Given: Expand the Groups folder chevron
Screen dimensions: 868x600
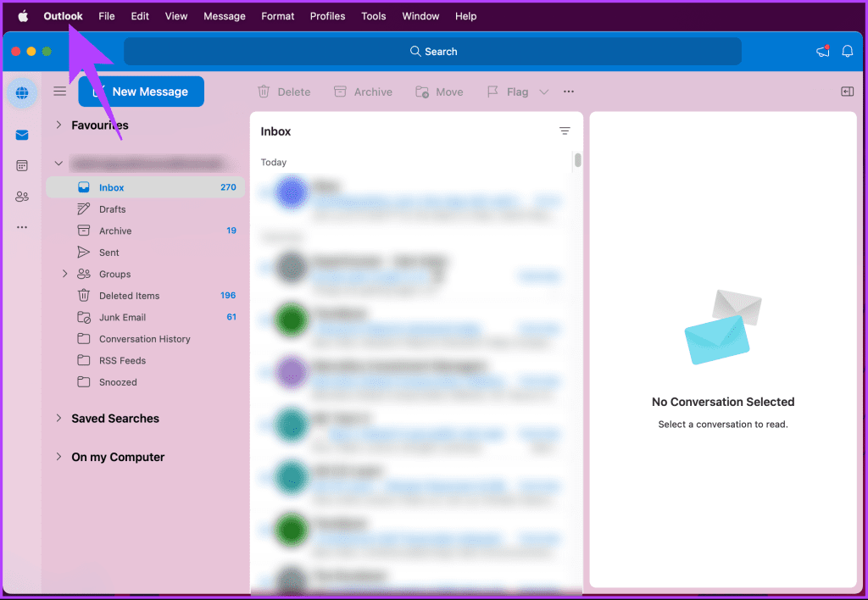Looking at the screenshot, I should pyautogui.click(x=64, y=274).
